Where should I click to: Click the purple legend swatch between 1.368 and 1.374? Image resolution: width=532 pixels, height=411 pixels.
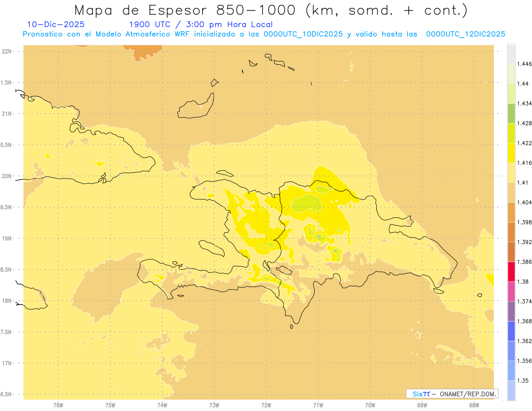coord(512,311)
